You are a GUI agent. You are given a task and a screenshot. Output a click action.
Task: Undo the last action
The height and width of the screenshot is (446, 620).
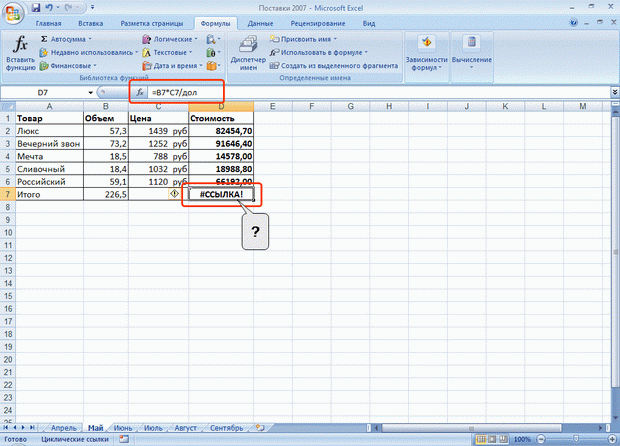click(49, 8)
